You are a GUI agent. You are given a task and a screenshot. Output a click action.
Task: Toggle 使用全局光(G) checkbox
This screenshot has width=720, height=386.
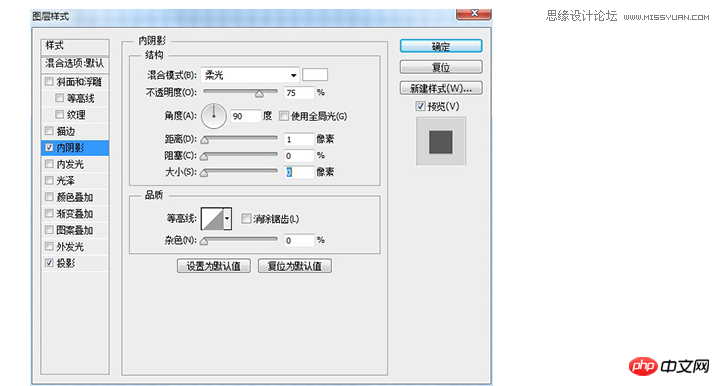click(284, 116)
